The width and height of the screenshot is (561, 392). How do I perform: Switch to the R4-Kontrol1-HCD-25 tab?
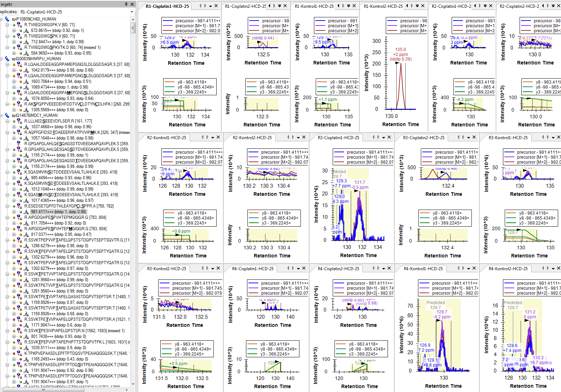(x=423, y=269)
